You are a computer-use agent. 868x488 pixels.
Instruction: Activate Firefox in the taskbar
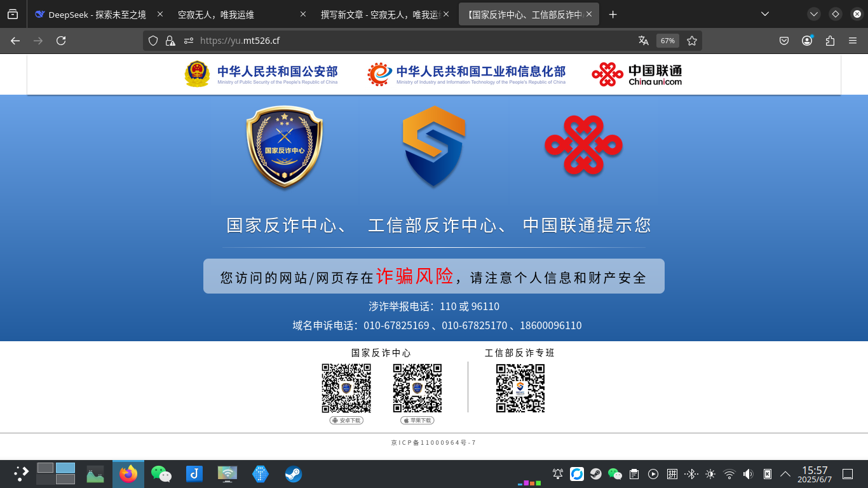(128, 474)
